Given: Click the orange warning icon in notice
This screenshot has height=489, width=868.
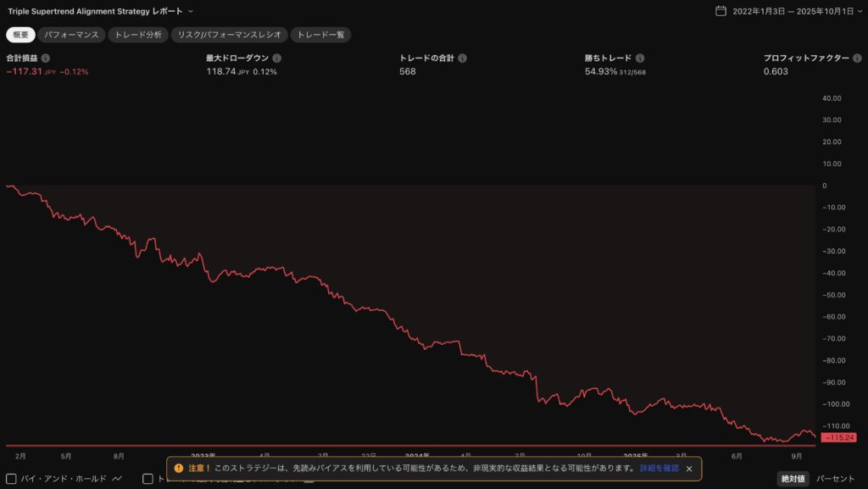Looking at the screenshot, I should click(179, 469).
